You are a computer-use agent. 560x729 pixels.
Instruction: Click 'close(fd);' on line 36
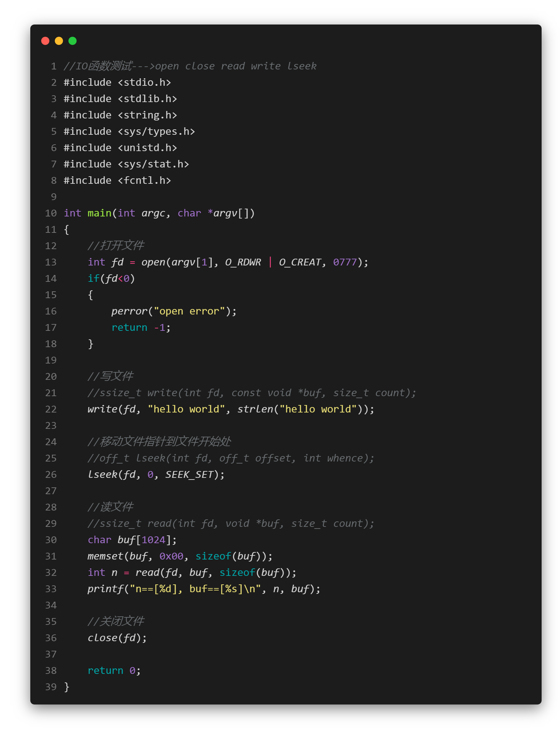tap(117, 638)
